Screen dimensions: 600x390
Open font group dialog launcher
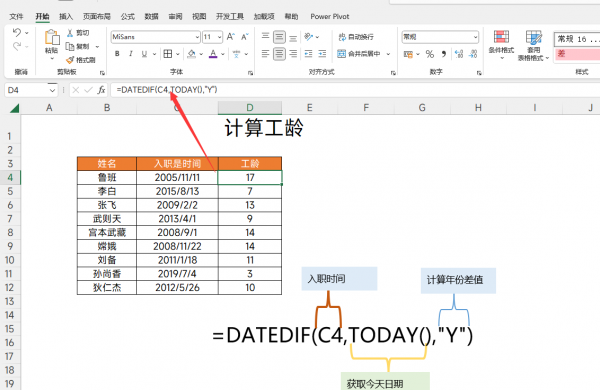tap(250, 72)
